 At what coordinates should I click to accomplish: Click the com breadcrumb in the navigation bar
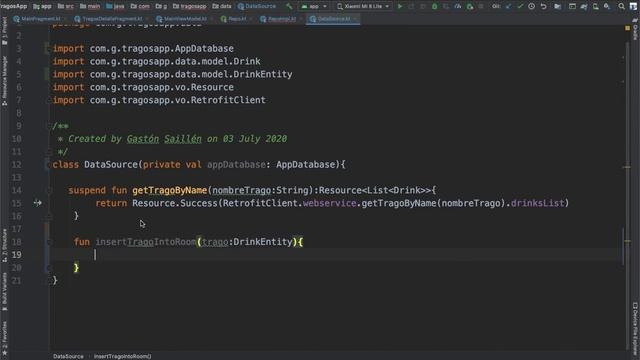click(140, 6)
